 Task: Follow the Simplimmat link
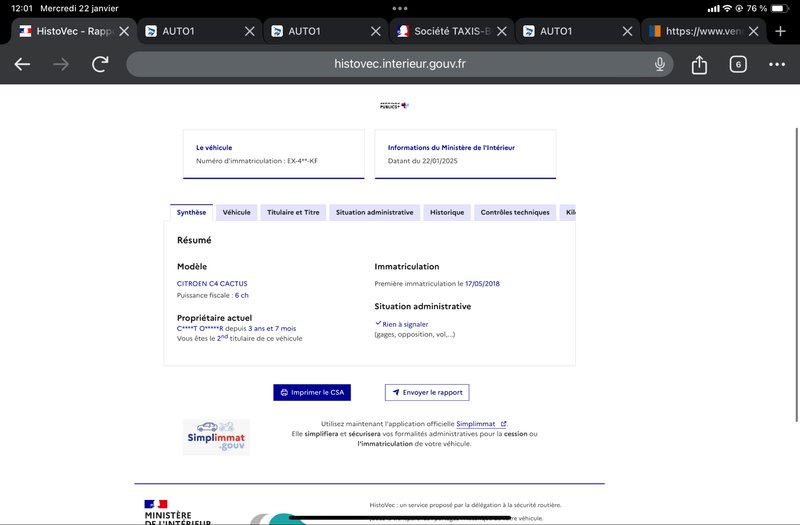(x=481, y=424)
